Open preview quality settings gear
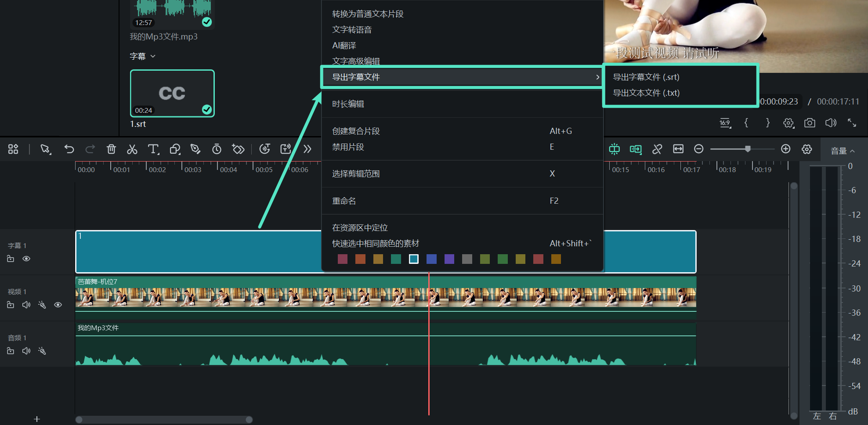This screenshot has width=868, height=425. 788,123
